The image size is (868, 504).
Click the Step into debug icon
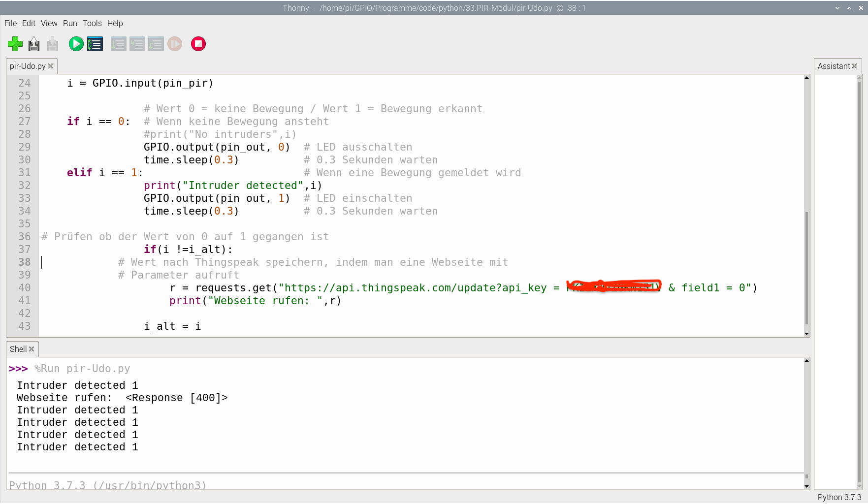click(137, 44)
